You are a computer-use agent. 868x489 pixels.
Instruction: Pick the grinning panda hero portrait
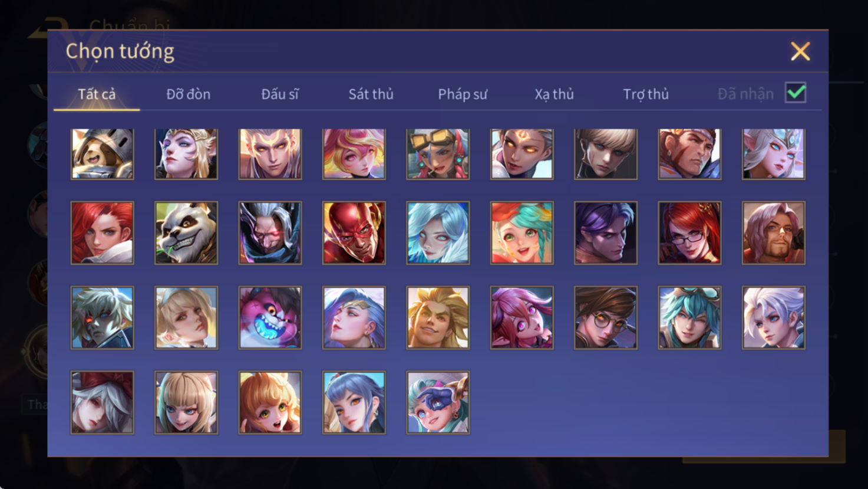[x=186, y=232]
